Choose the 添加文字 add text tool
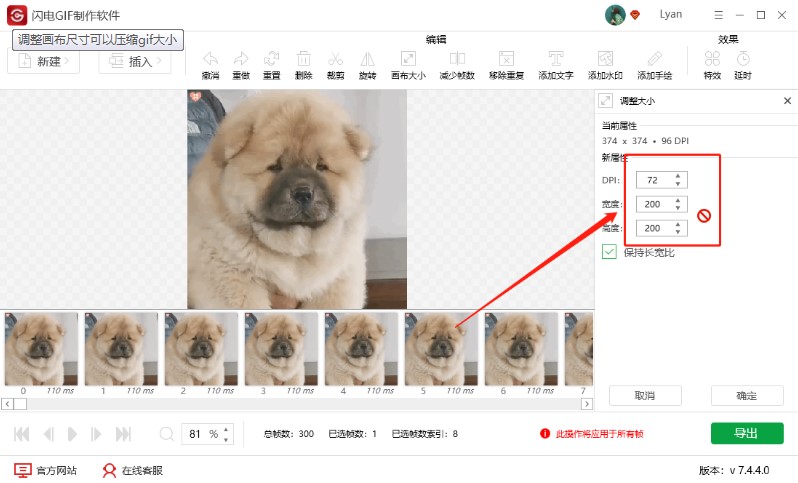Image resolution: width=798 pixels, height=483 pixels. [x=555, y=59]
